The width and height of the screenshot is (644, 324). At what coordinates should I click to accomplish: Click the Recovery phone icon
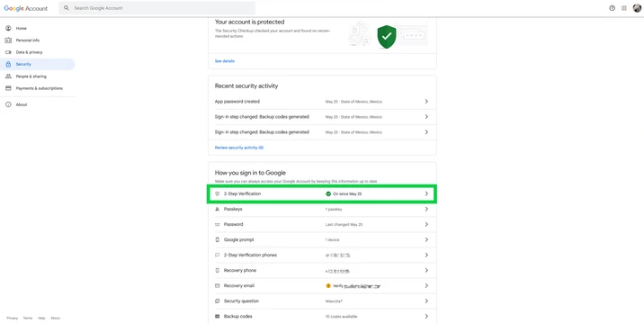[218, 271]
